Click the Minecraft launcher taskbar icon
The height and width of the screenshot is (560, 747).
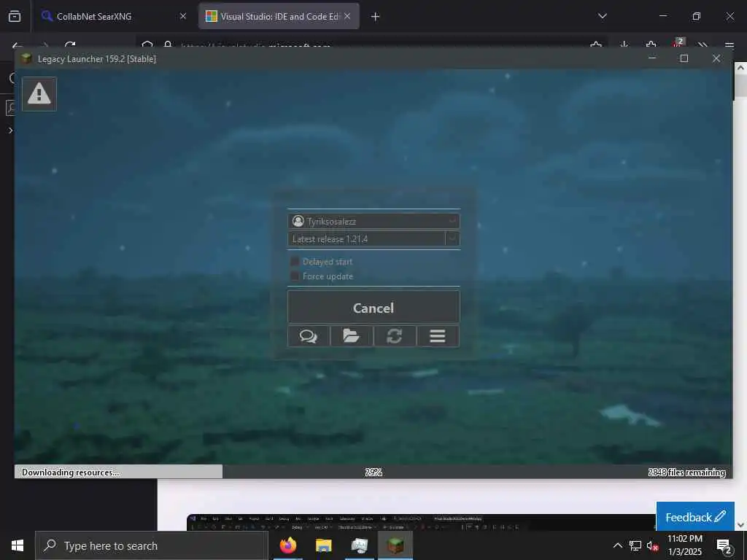tap(395, 545)
